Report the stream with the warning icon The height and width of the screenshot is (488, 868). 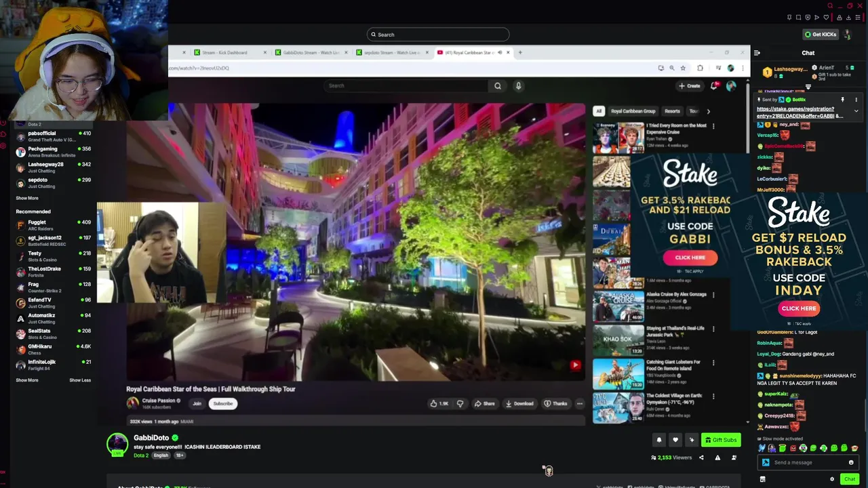click(x=717, y=457)
